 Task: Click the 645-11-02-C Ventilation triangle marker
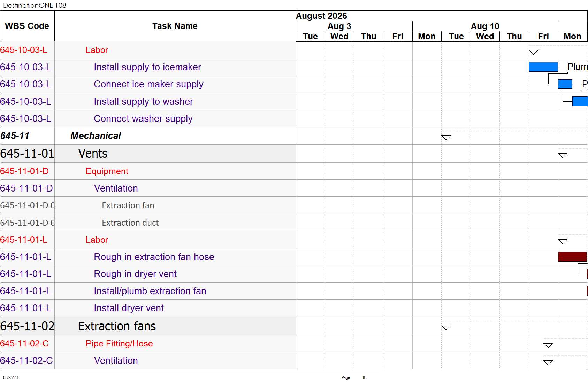click(548, 362)
